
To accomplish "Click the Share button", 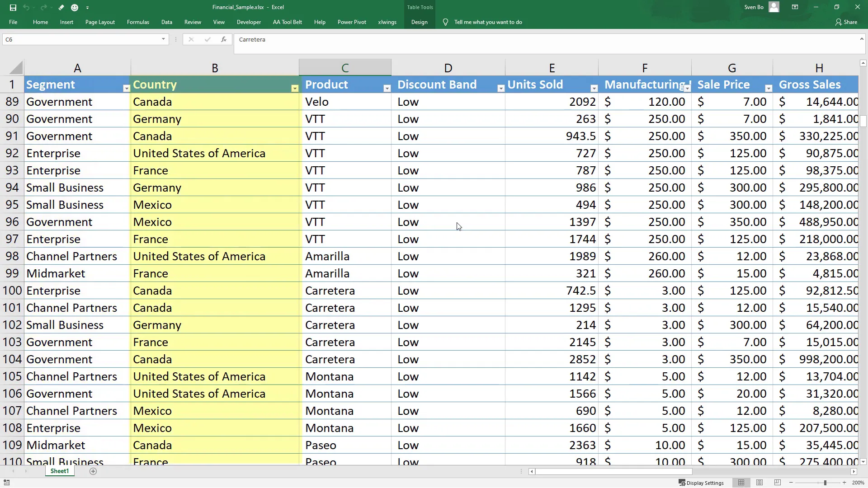I will pyautogui.click(x=846, y=22).
